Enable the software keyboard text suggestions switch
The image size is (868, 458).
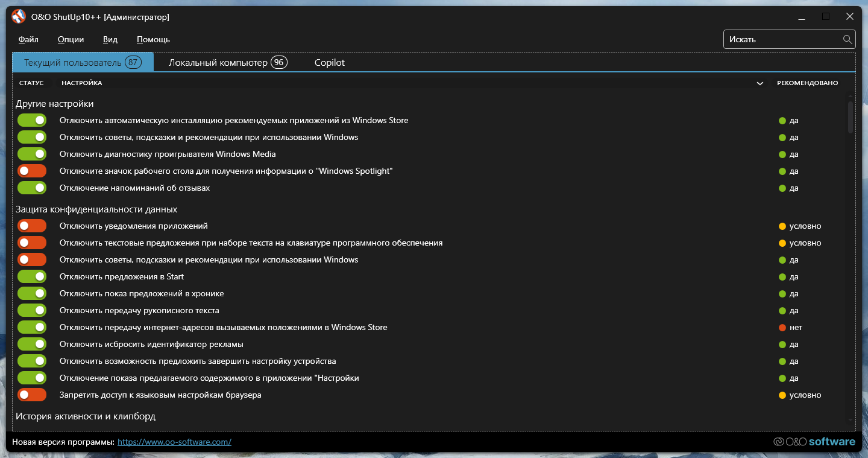pos(32,243)
